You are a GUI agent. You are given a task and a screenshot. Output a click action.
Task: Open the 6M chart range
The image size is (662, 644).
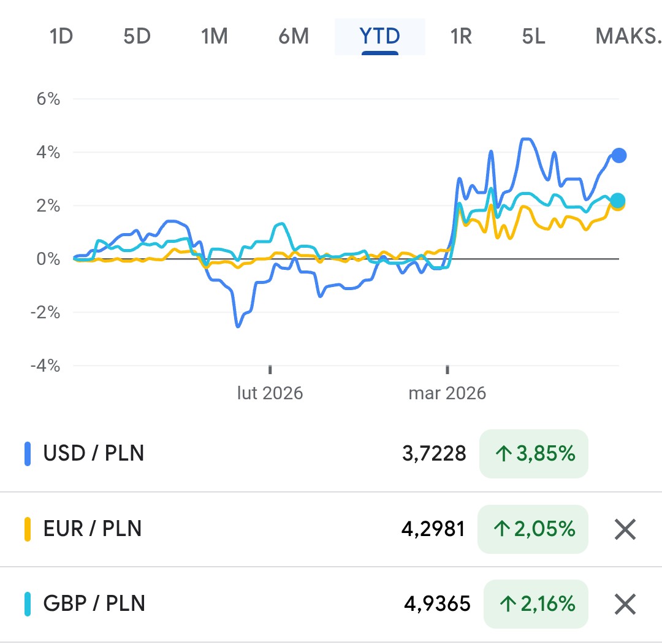294,37
